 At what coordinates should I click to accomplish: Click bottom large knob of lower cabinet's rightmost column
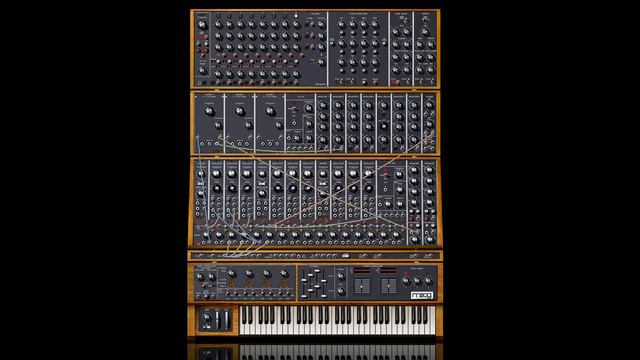429,239
